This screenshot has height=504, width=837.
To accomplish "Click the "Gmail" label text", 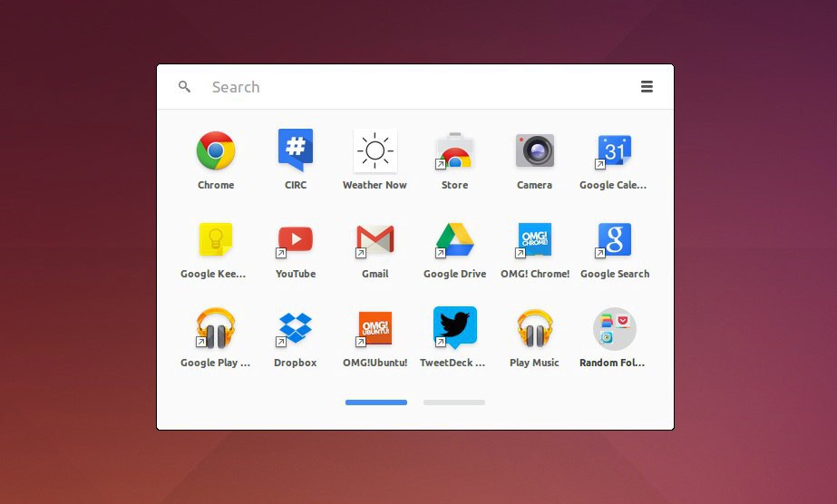I will tap(375, 274).
